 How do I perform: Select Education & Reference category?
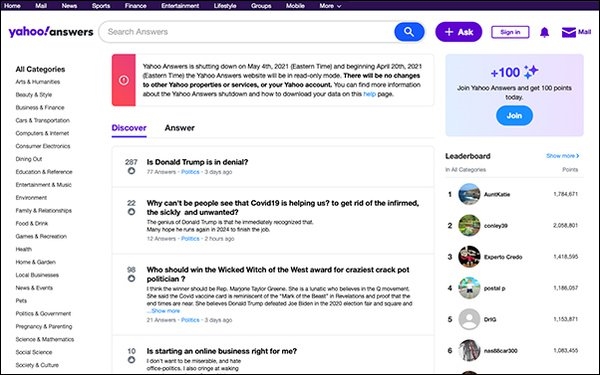click(44, 172)
